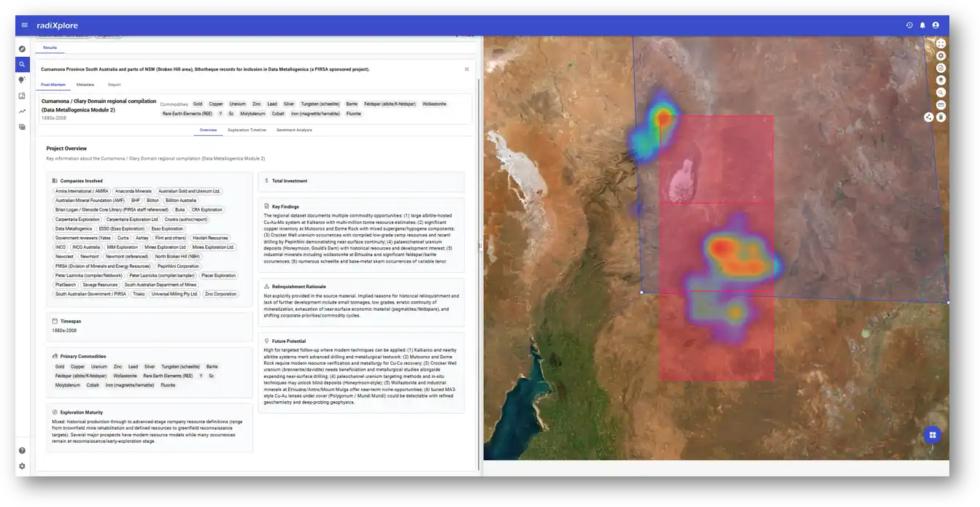Screen dimensions: 980x507
Task: Open the trends chart icon in sidebar
Action: 22,112
